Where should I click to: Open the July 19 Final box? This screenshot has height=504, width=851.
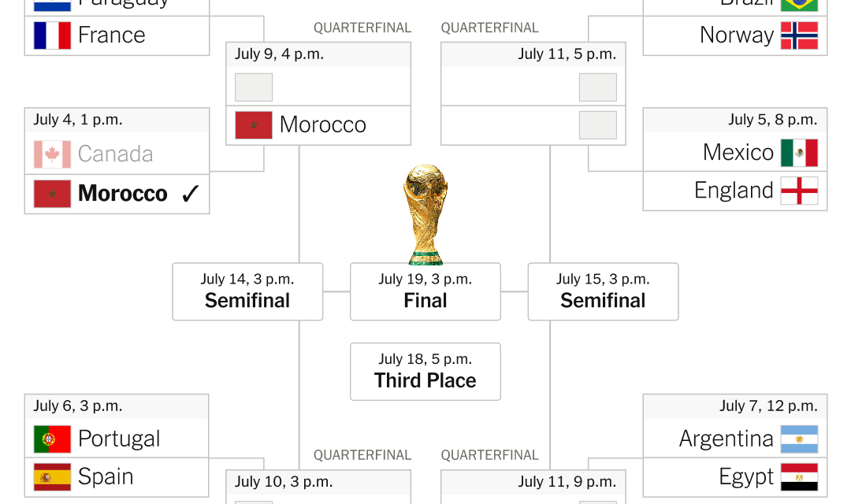425,292
